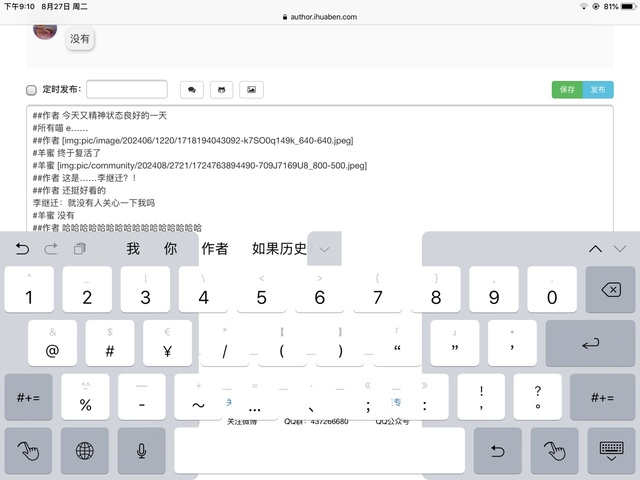
Task: Click the blue 发布 button
Action: point(598,90)
